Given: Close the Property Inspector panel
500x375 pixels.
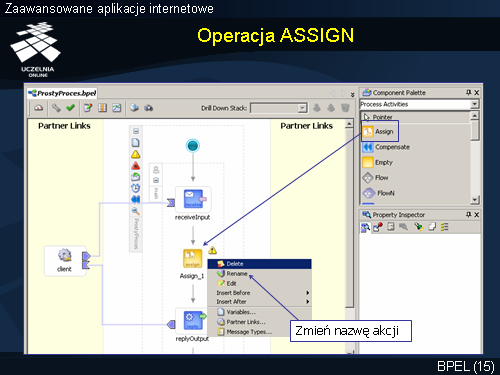Looking at the screenshot, I should 477,215.
